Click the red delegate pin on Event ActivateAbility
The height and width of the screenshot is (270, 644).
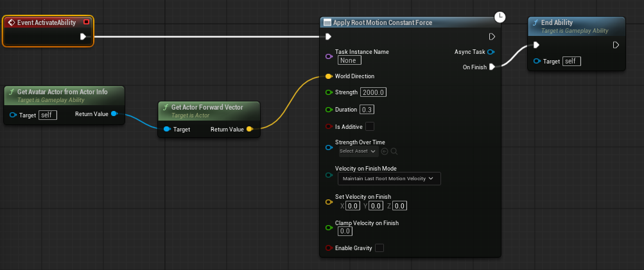click(x=86, y=22)
